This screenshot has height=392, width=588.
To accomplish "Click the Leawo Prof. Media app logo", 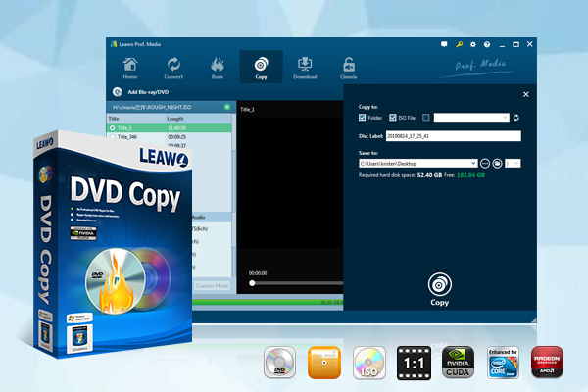I will 114,44.
